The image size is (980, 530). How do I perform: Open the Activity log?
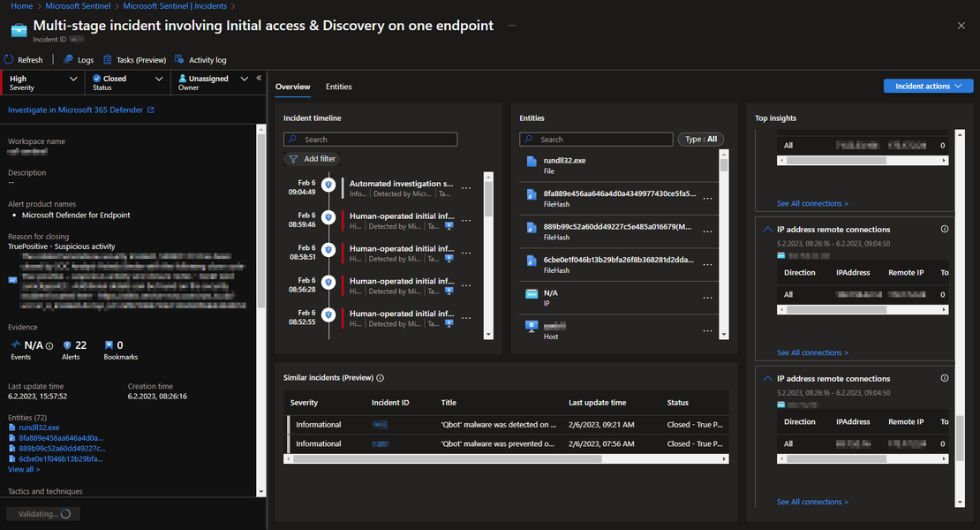(200, 60)
